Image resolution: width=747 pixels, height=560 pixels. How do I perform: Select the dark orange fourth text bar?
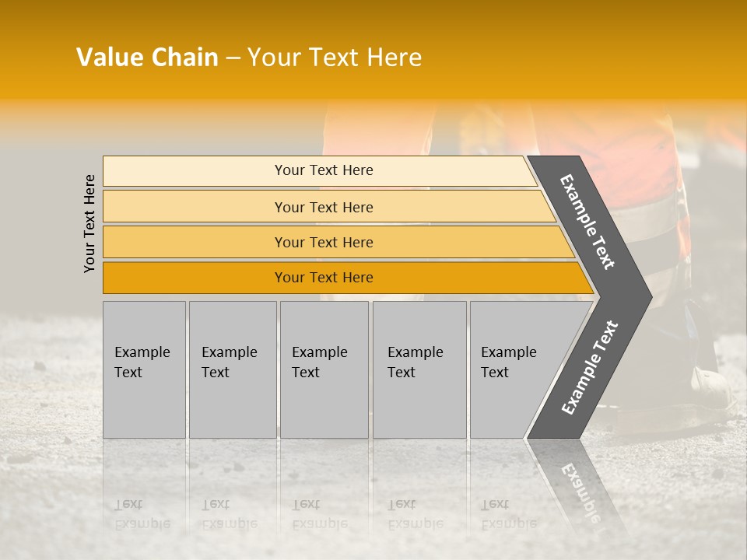pyautogui.click(x=324, y=278)
